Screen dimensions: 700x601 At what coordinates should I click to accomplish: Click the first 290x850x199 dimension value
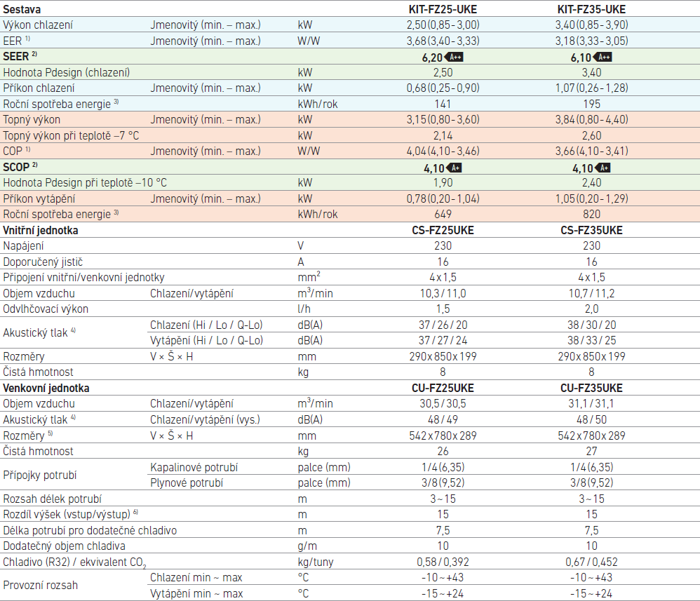point(443,357)
